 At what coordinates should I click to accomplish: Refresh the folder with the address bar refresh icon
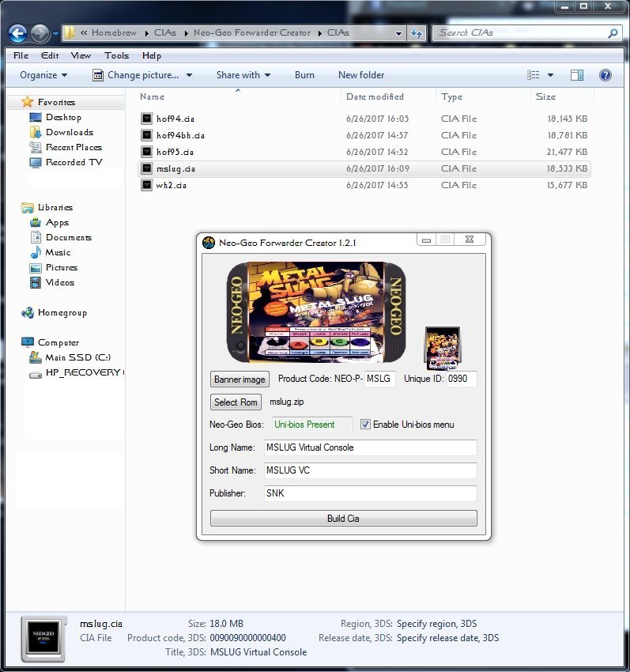click(x=416, y=33)
